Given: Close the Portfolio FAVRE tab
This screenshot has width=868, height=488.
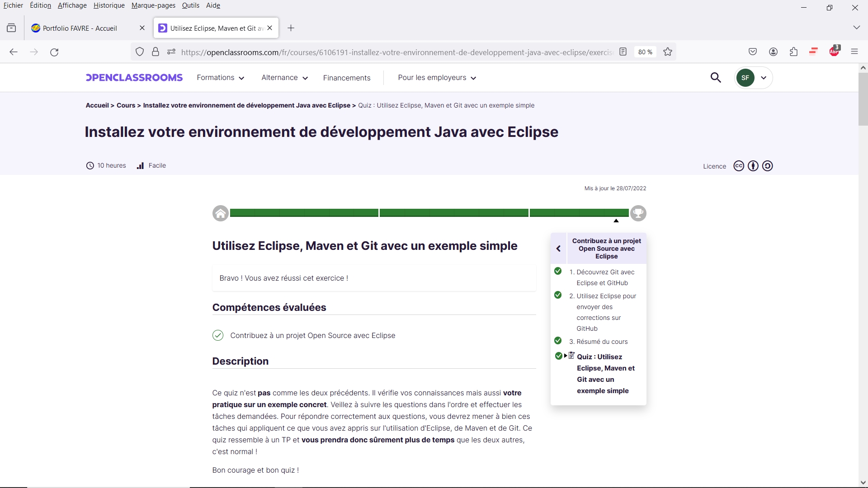Looking at the screenshot, I should pos(142,28).
